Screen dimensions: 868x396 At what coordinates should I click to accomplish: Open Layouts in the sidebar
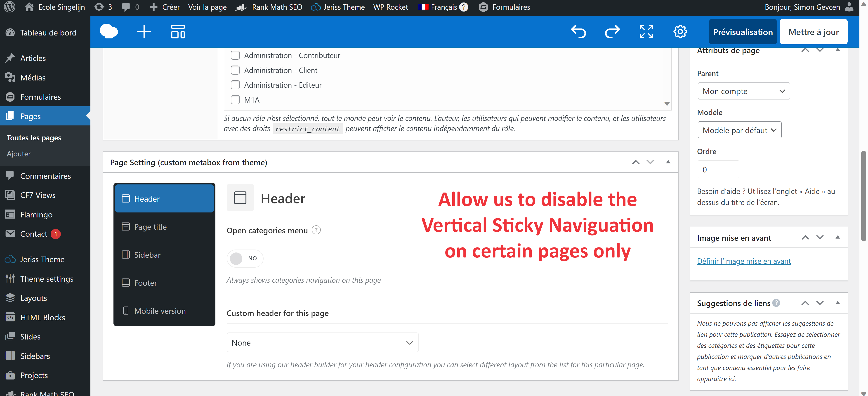[45, 298]
